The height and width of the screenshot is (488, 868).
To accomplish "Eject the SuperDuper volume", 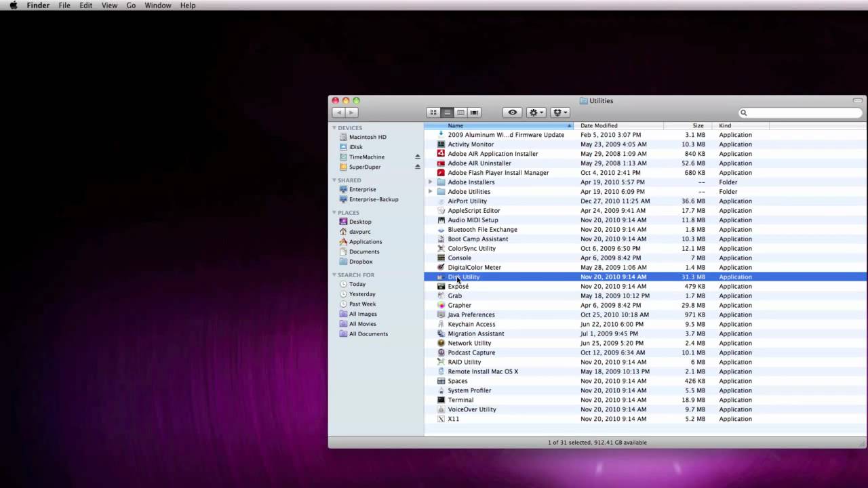I will pos(418,167).
